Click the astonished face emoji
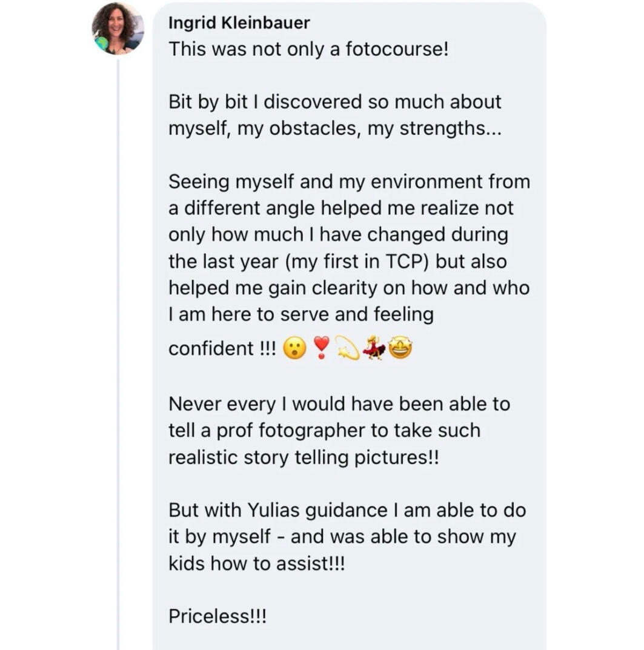The width and height of the screenshot is (644, 650). [x=294, y=348]
